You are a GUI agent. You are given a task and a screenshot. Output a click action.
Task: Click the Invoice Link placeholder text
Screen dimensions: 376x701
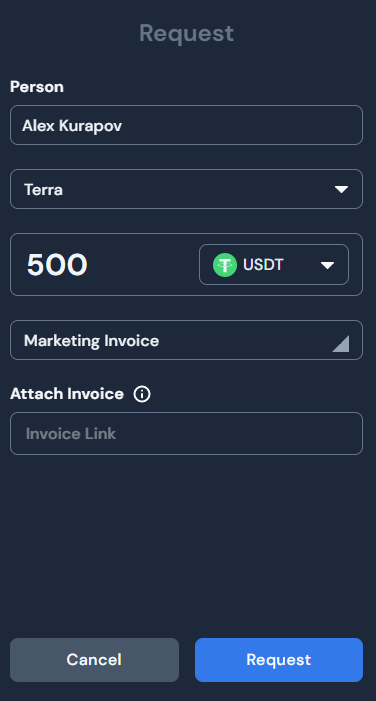click(x=71, y=434)
